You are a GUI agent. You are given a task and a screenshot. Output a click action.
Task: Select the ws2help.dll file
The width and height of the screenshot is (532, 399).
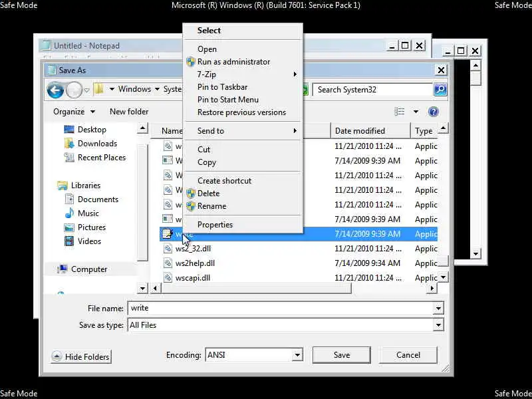click(195, 263)
